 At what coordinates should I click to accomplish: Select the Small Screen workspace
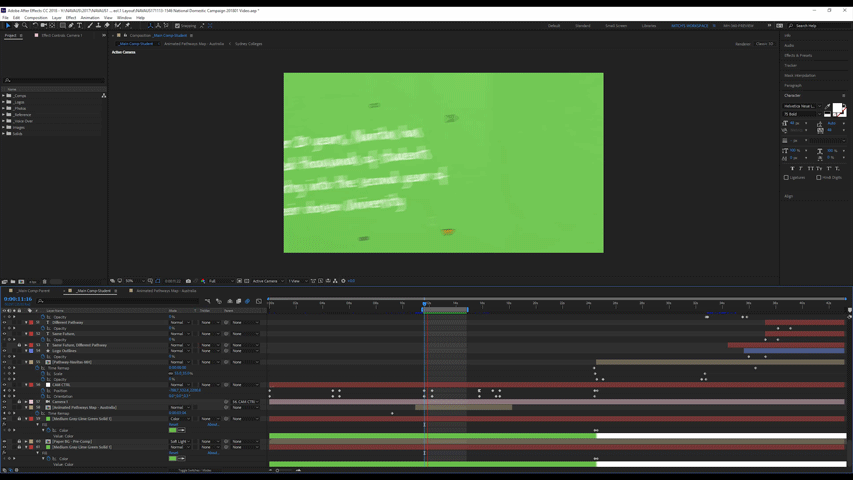click(616, 26)
